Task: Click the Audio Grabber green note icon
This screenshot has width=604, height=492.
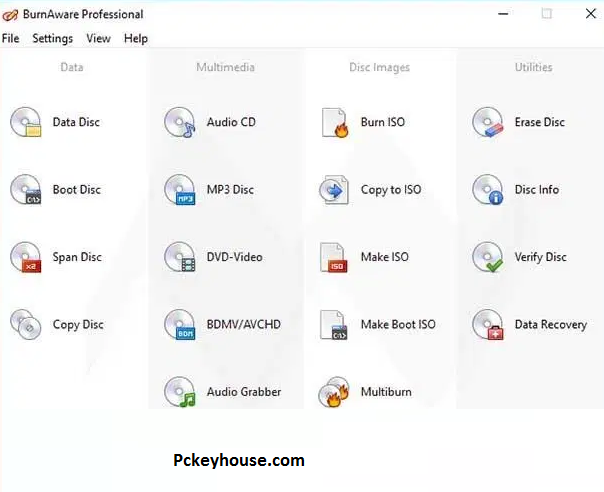Action: (180, 392)
